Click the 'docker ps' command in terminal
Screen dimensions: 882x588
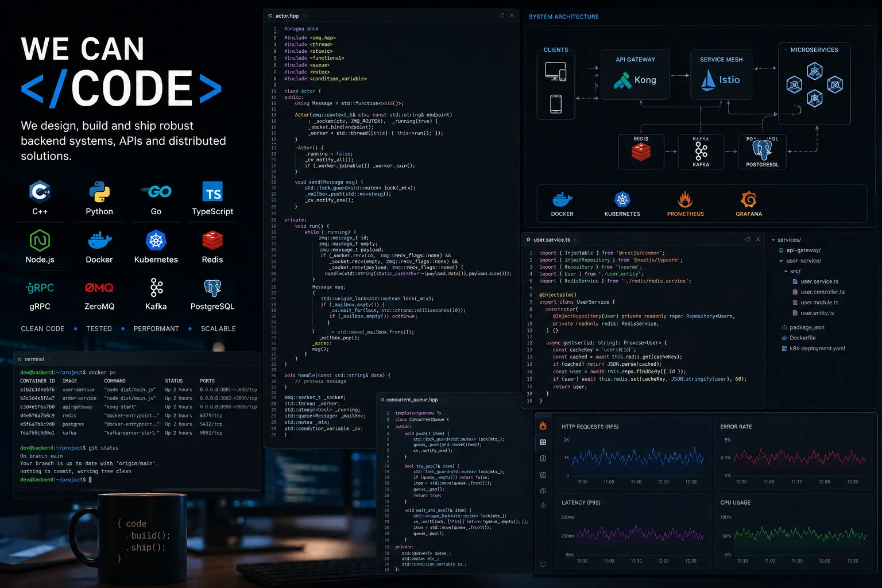102,372
